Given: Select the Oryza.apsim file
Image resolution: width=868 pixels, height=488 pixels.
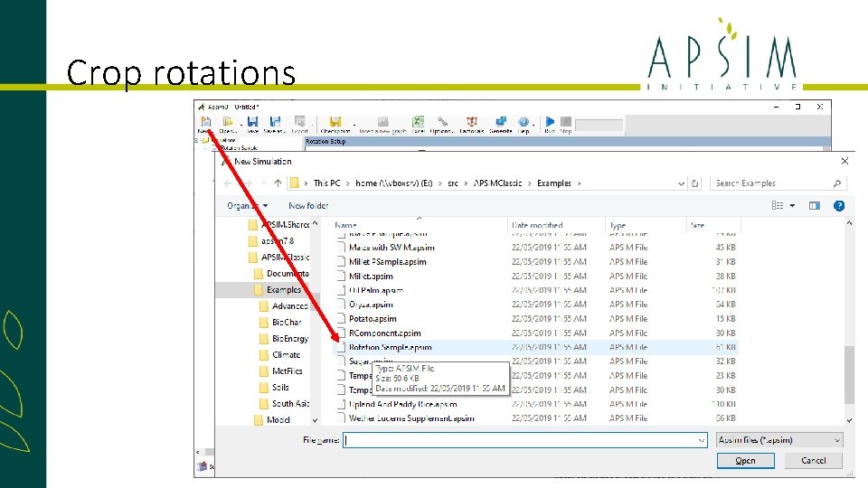Looking at the screenshot, I should [371, 305].
